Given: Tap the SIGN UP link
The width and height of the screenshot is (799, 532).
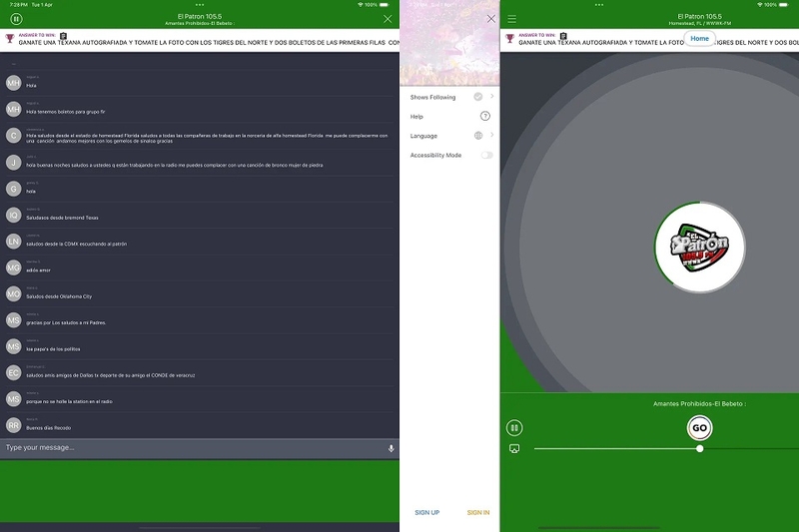Looking at the screenshot, I should point(427,513).
